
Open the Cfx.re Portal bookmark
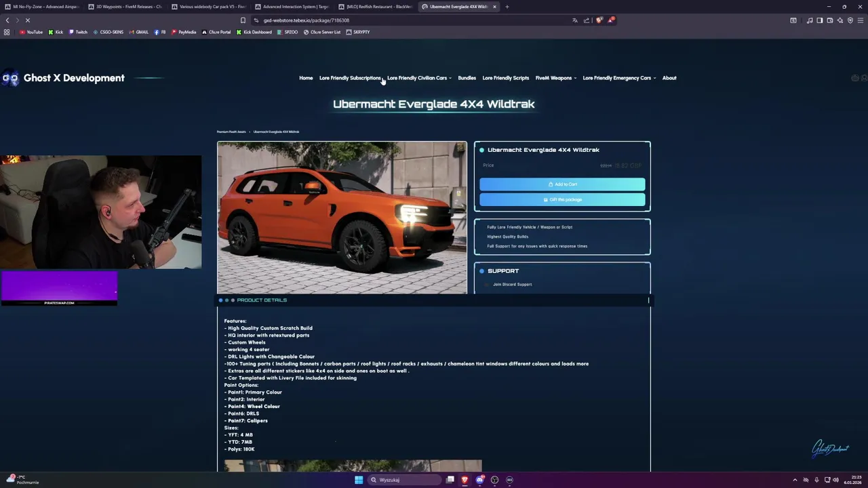click(216, 32)
